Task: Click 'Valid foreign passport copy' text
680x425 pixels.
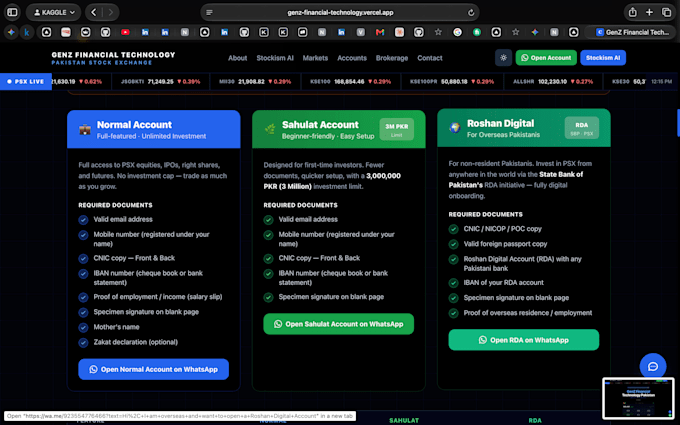Action: (x=505, y=244)
